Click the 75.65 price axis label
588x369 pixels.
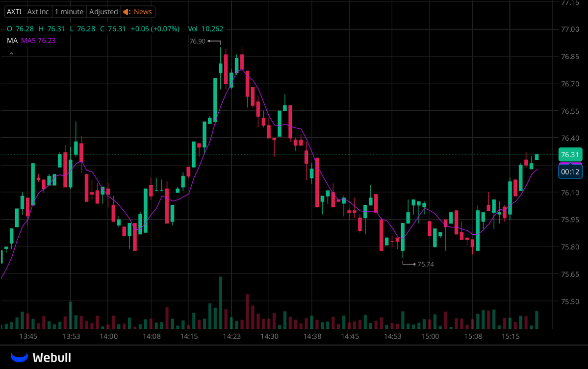click(570, 274)
